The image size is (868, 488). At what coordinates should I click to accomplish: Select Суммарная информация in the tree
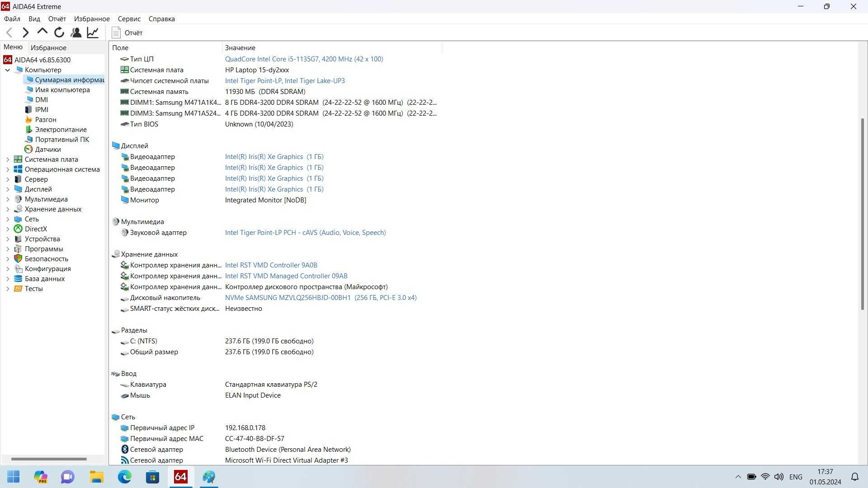[x=65, y=80]
